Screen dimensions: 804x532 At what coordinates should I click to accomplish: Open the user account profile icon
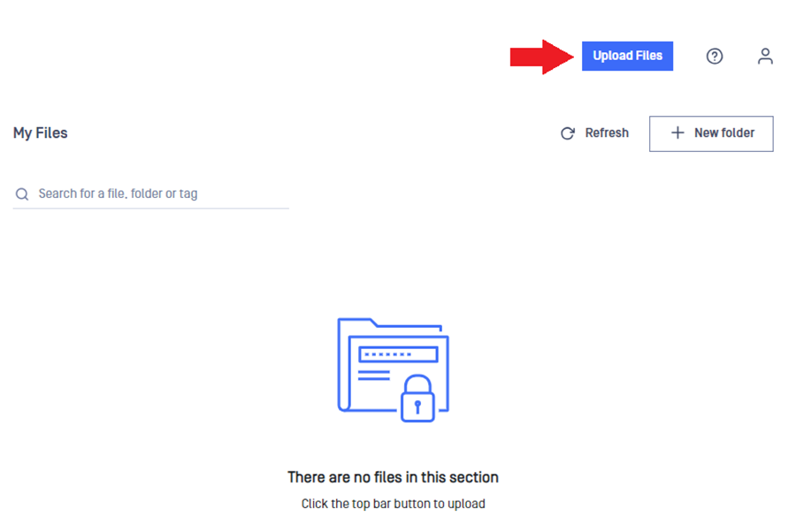coord(765,56)
